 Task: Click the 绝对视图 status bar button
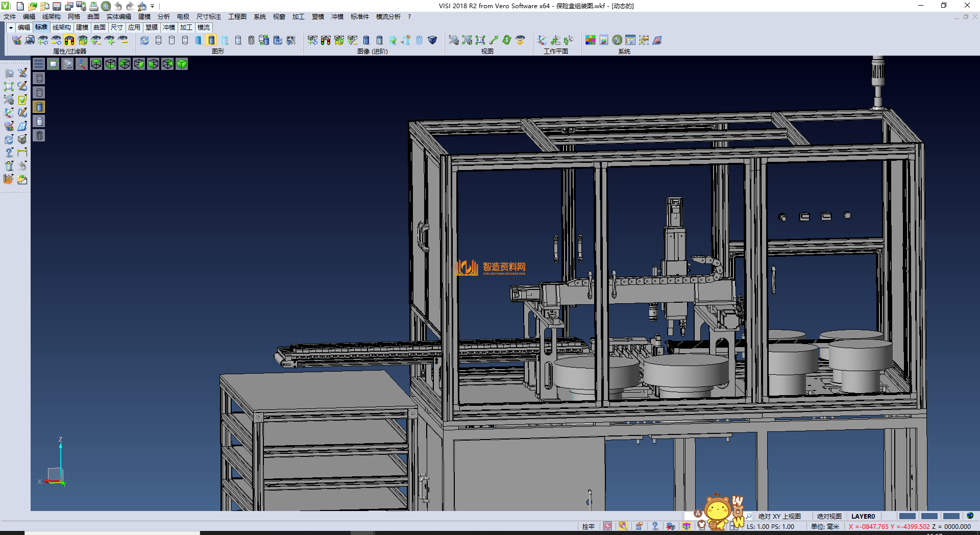coord(829,516)
